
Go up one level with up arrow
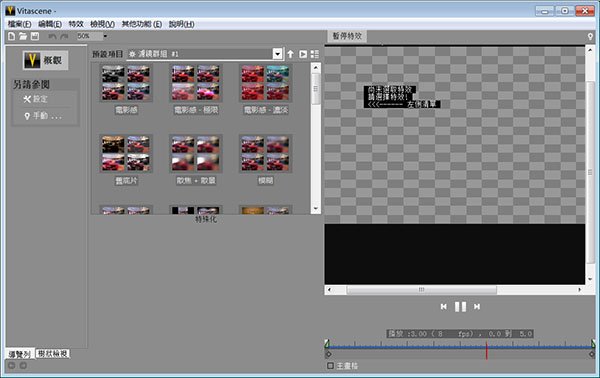coord(290,54)
